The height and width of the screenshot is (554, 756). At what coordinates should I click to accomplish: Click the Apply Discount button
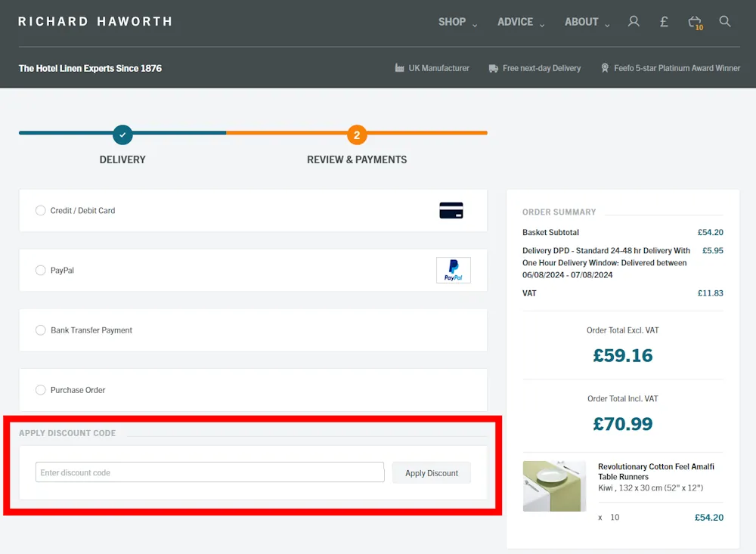click(432, 473)
